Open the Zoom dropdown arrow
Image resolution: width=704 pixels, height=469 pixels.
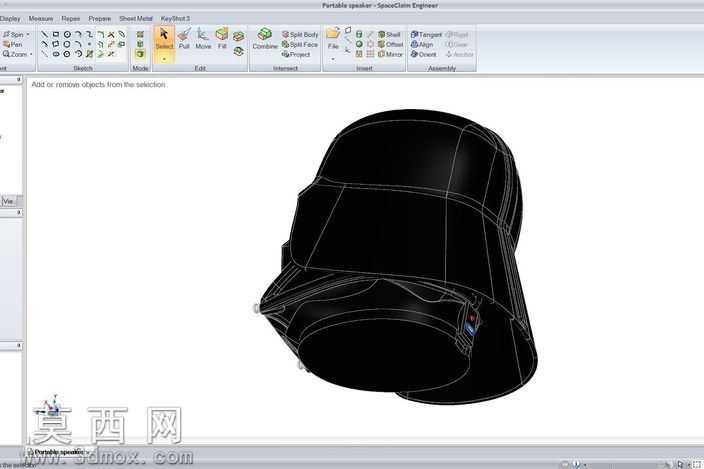pos(31,54)
